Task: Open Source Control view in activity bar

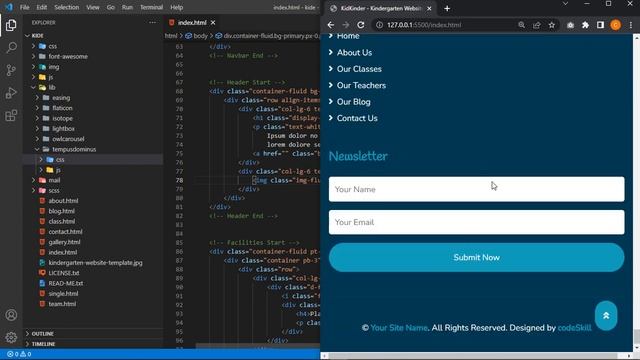Action: point(11,70)
